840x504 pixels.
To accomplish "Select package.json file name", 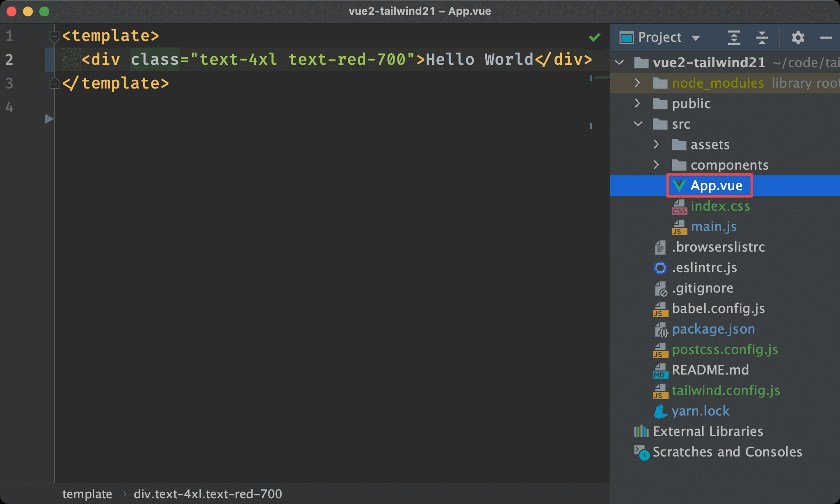I will 713,329.
